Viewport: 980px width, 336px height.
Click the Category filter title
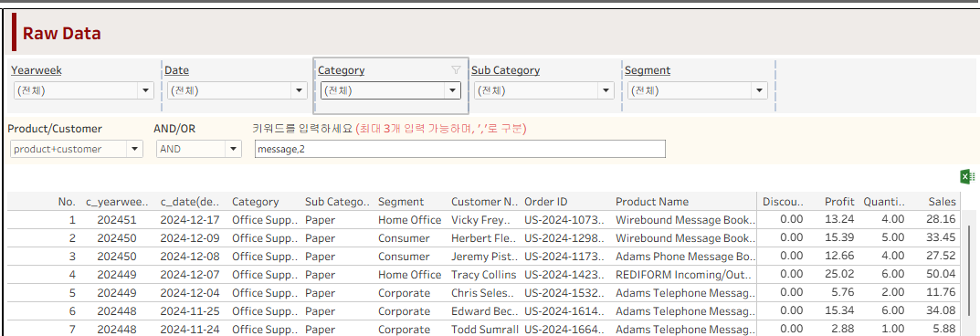342,70
